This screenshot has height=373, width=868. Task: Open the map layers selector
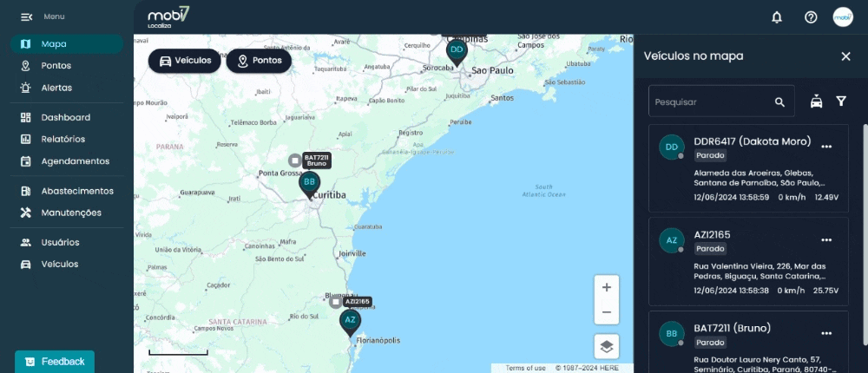[x=607, y=346]
